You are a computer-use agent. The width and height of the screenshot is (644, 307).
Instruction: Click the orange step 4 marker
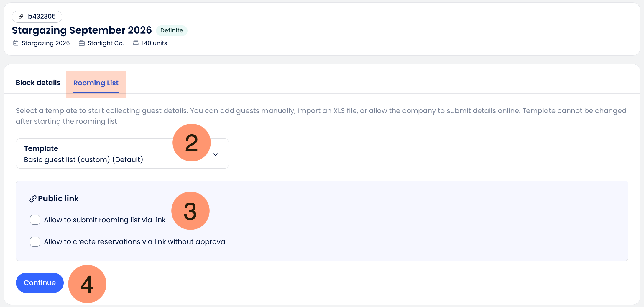pyautogui.click(x=87, y=284)
